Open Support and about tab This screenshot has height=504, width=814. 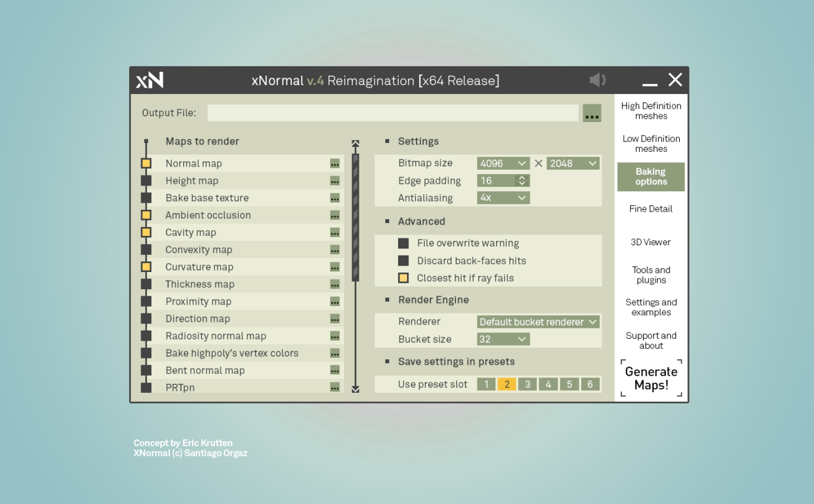[651, 341]
